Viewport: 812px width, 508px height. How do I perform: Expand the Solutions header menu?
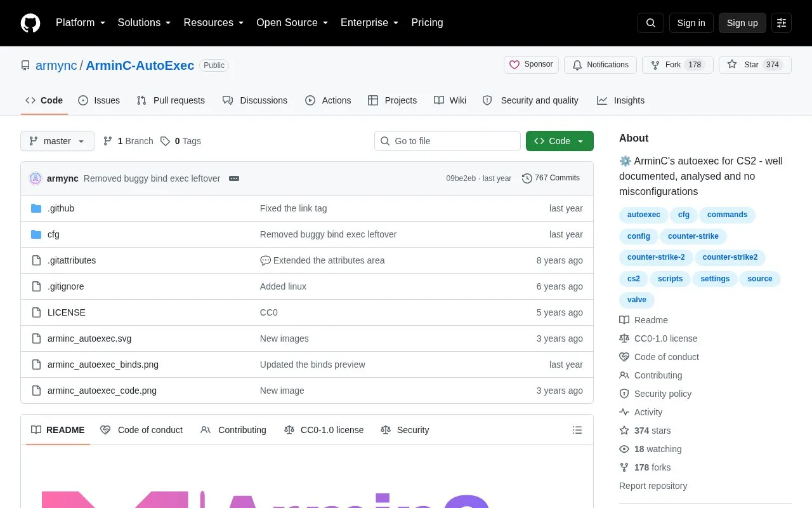tap(144, 23)
